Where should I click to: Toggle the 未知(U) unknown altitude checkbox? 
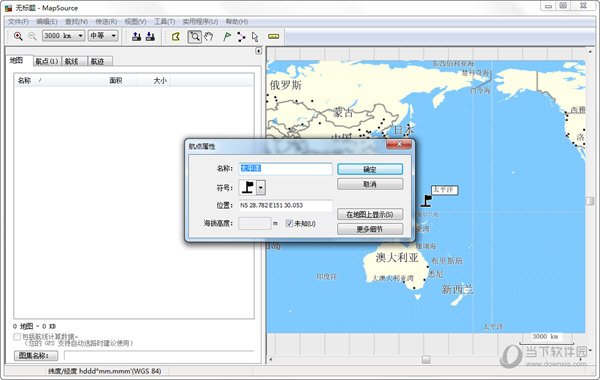coord(289,223)
